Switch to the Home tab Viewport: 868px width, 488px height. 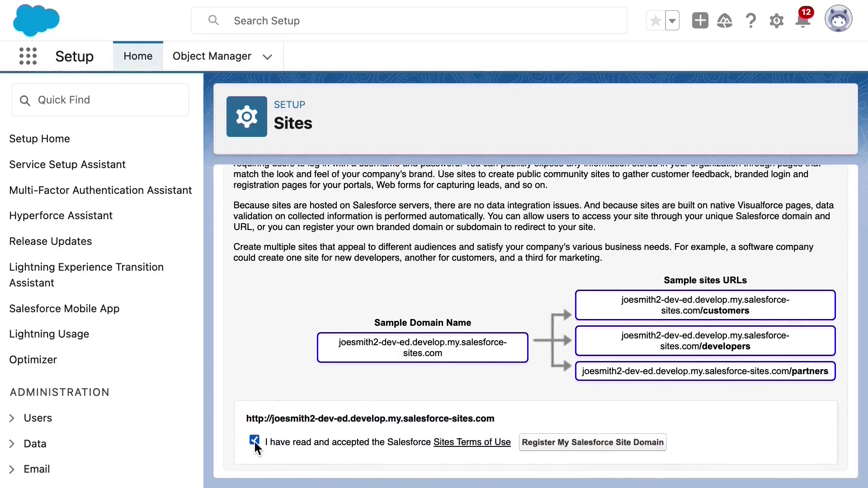pyautogui.click(x=138, y=56)
